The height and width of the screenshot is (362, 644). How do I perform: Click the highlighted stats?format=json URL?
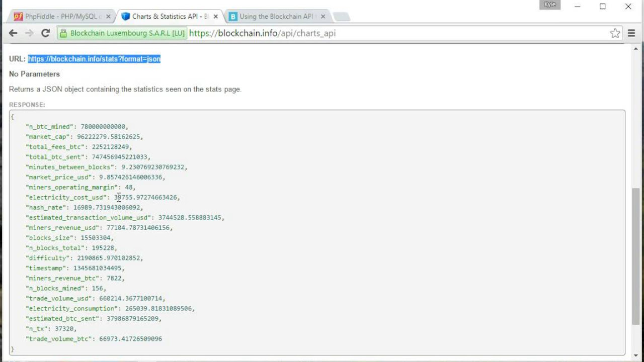(x=94, y=59)
